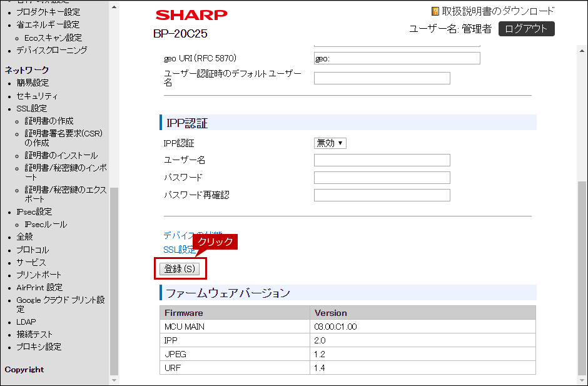
Task: Open IPsec設定 in the sidebar
Action: point(34,212)
